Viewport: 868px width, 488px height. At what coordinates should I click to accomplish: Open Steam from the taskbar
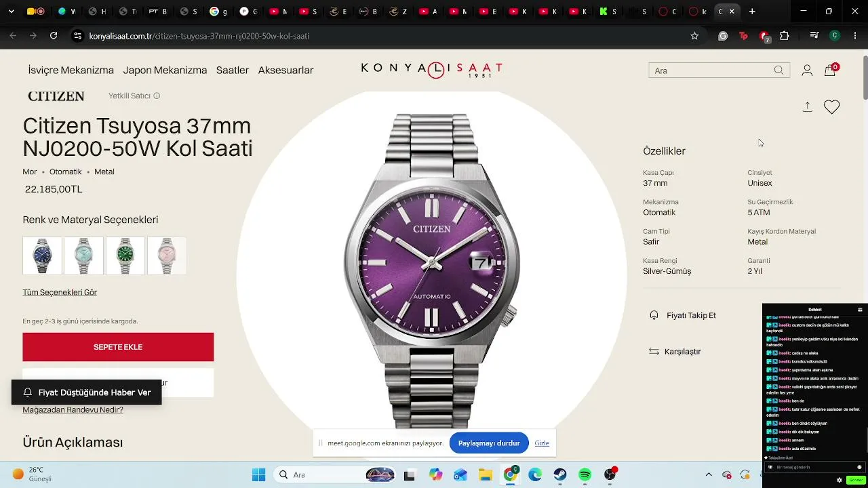click(x=560, y=474)
